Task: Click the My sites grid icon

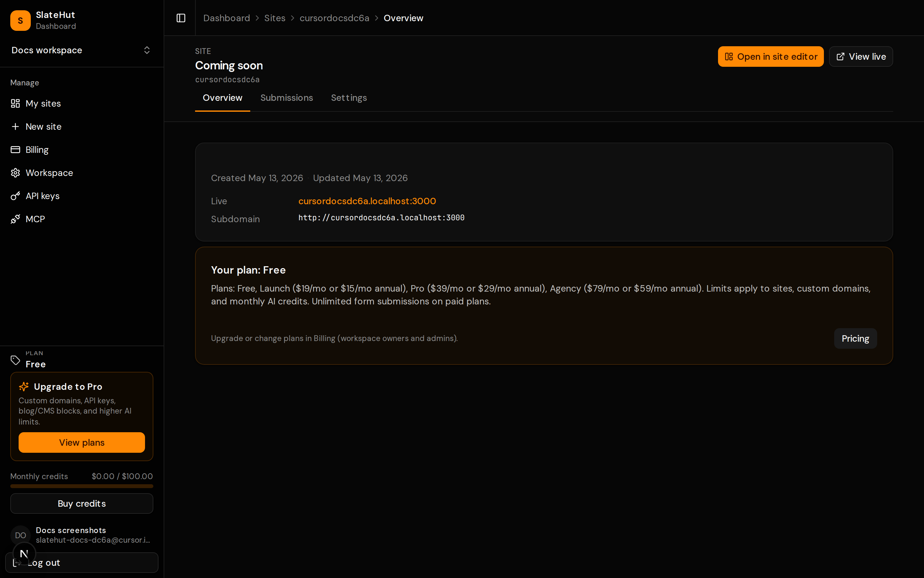Action: coord(15,104)
